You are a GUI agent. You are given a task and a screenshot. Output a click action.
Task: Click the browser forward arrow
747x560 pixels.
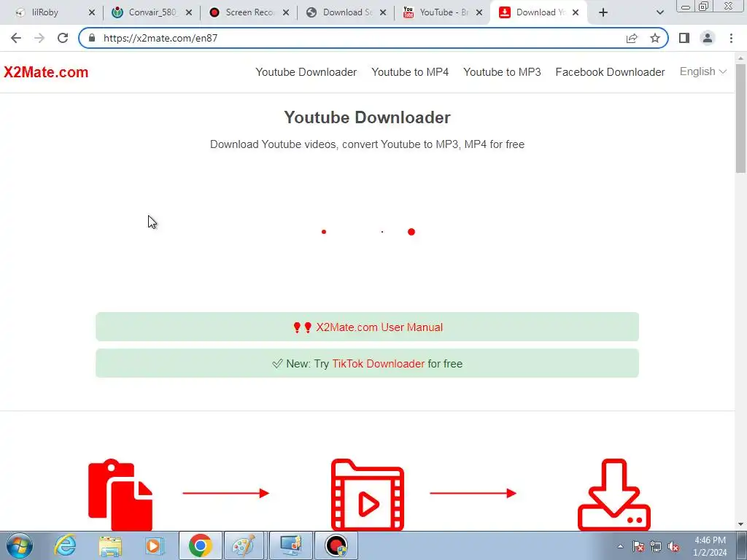click(x=39, y=38)
